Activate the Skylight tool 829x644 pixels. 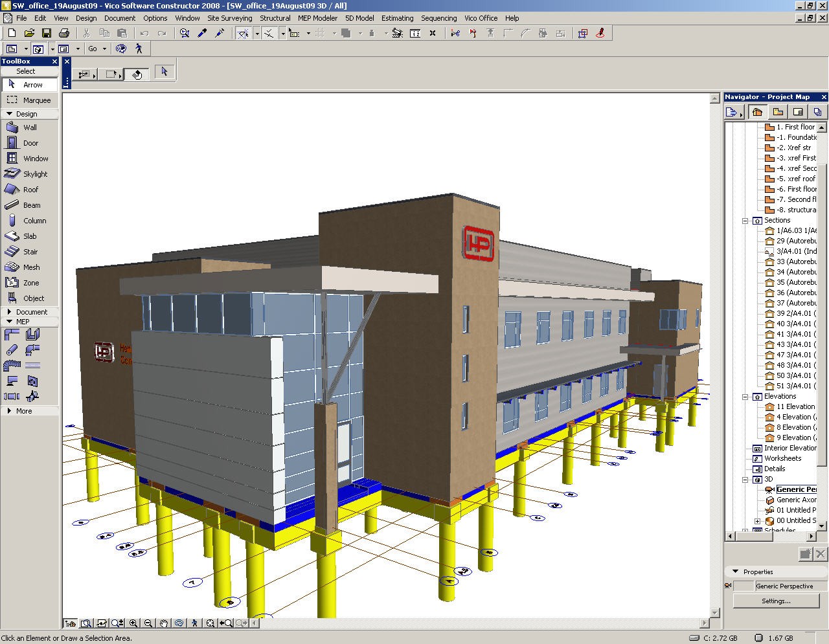tap(30, 174)
